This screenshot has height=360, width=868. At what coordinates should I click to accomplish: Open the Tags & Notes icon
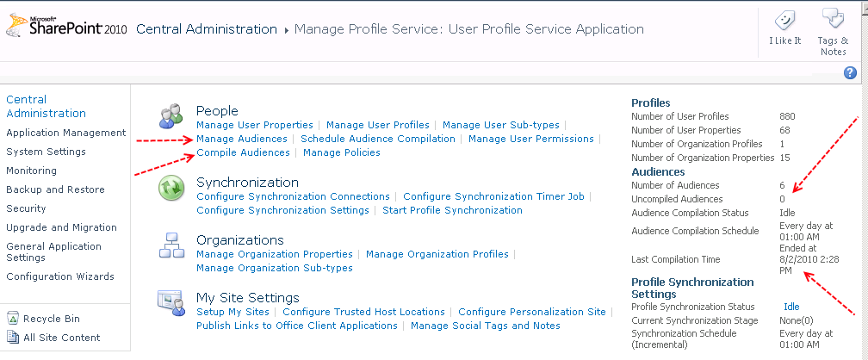click(832, 19)
